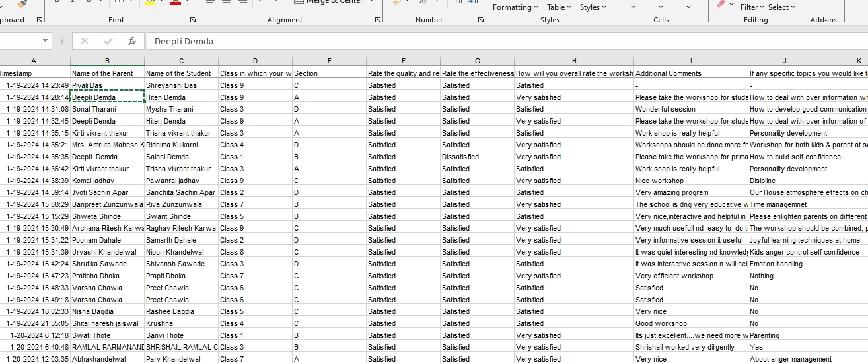Click the pink eraser Clear icon
Viewport: 868px width, 363px height.
722,4
